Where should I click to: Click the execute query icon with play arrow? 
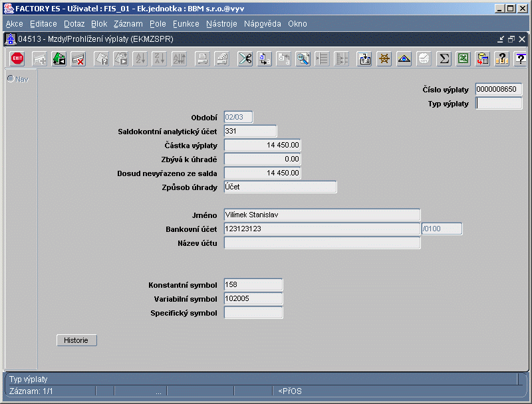click(121, 58)
